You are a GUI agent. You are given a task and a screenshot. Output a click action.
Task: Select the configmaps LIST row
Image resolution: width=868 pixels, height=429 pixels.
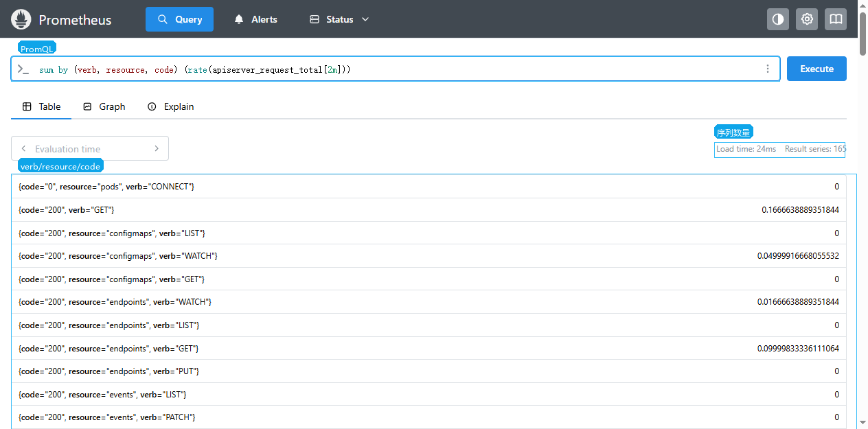click(429, 233)
